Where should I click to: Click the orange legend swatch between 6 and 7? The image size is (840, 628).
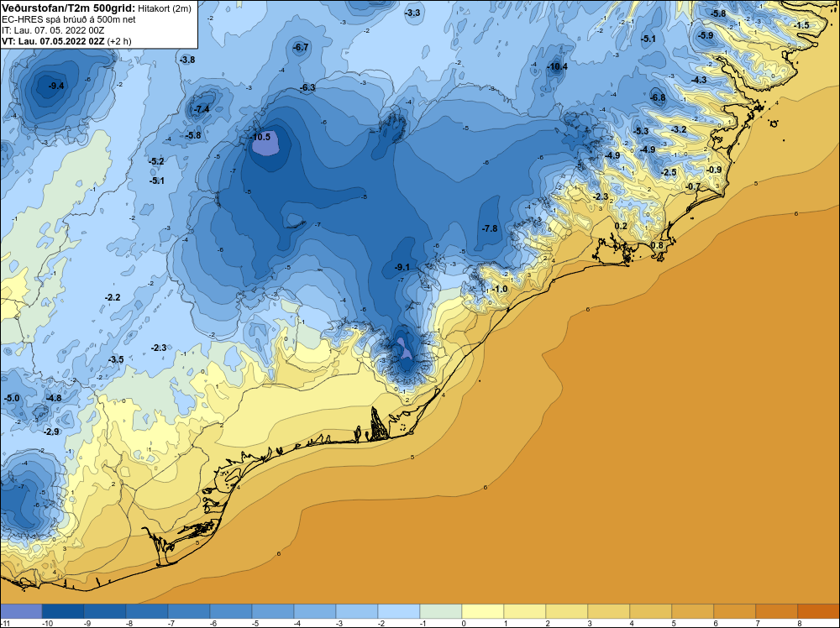[734, 611]
